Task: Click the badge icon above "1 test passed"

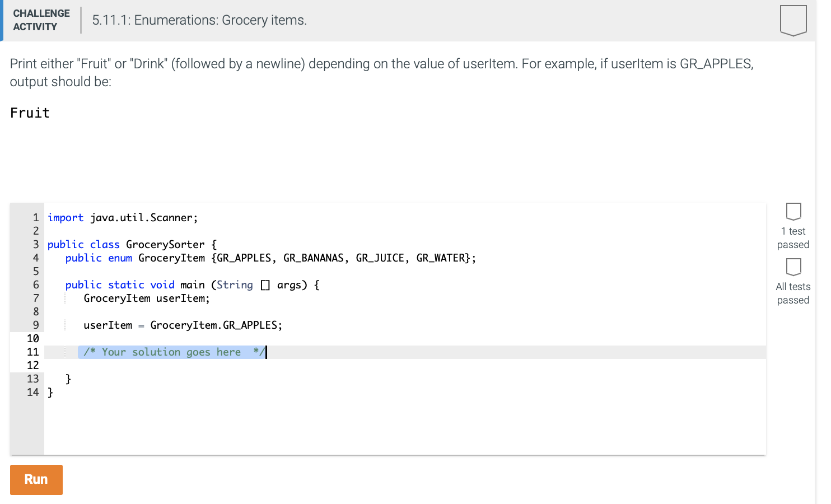Action: click(x=793, y=211)
